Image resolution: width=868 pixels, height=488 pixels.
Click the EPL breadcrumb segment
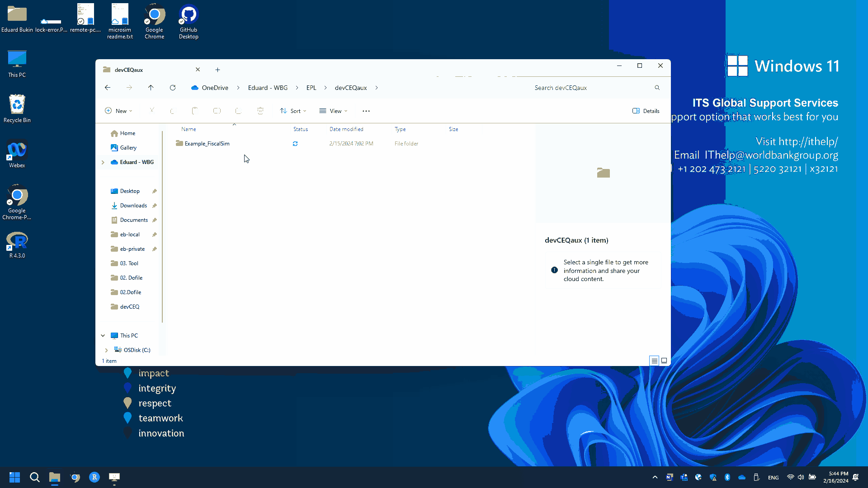pos(311,88)
